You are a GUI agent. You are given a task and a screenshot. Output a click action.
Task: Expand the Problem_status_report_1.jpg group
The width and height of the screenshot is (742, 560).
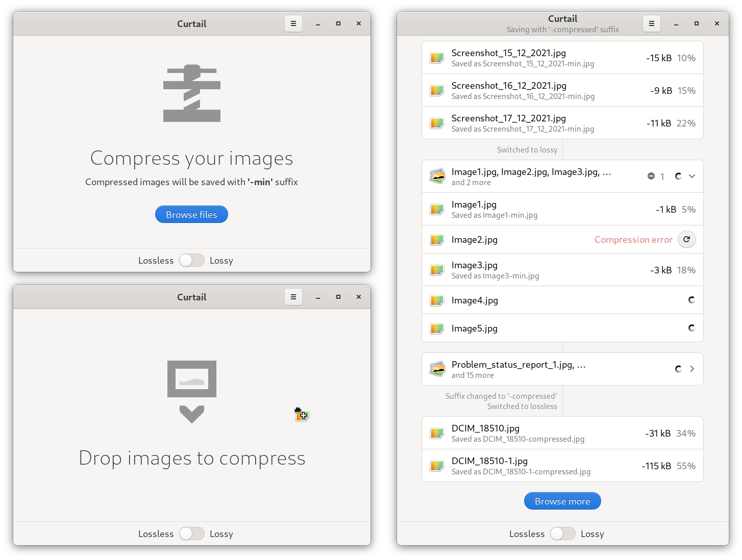(692, 369)
